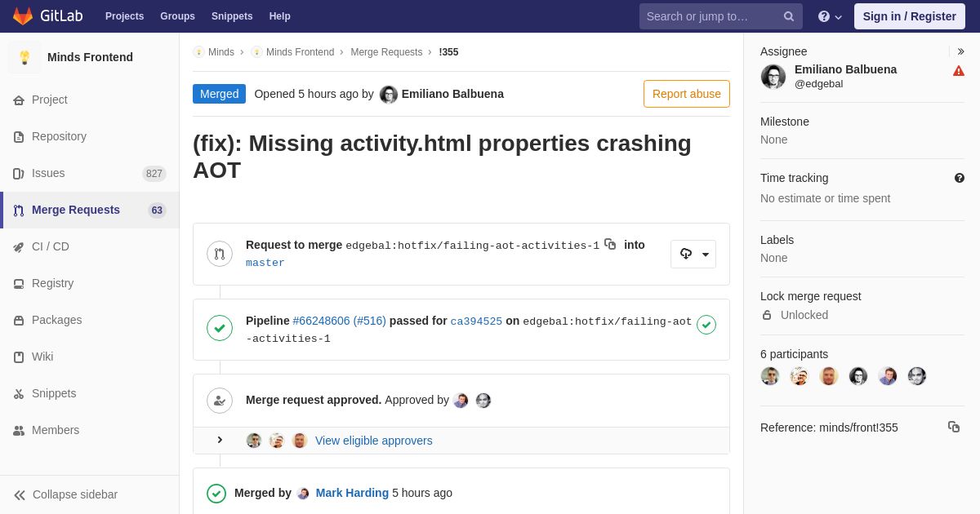Open the master branch link
The width and height of the screenshot is (980, 514).
point(265,263)
